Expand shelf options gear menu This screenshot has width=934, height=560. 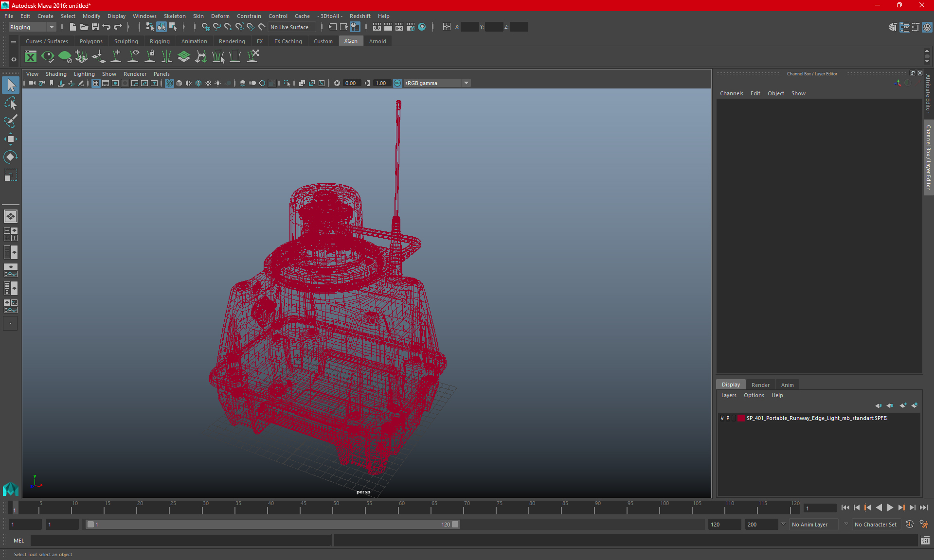(x=14, y=59)
